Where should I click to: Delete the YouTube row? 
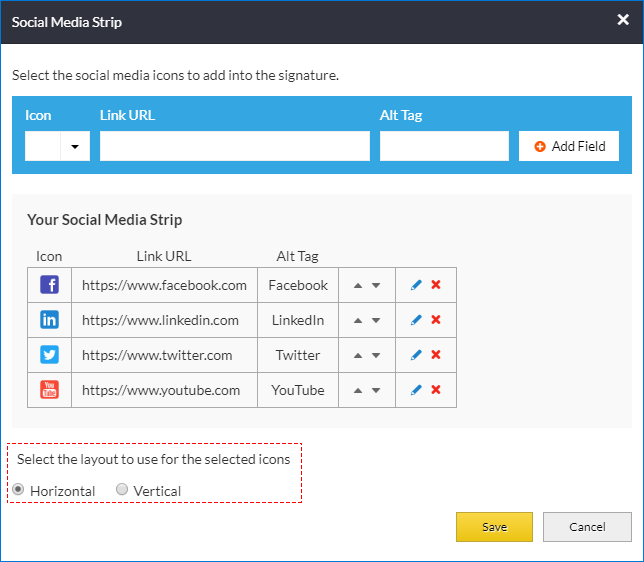pos(436,389)
